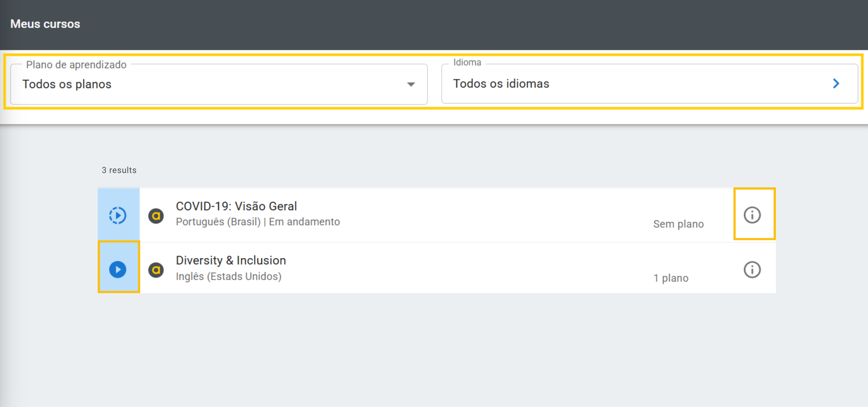Image resolution: width=868 pixels, height=407 pixels.
Task: Expand the Idioma selector via its chevron
Action: point(836,84)
